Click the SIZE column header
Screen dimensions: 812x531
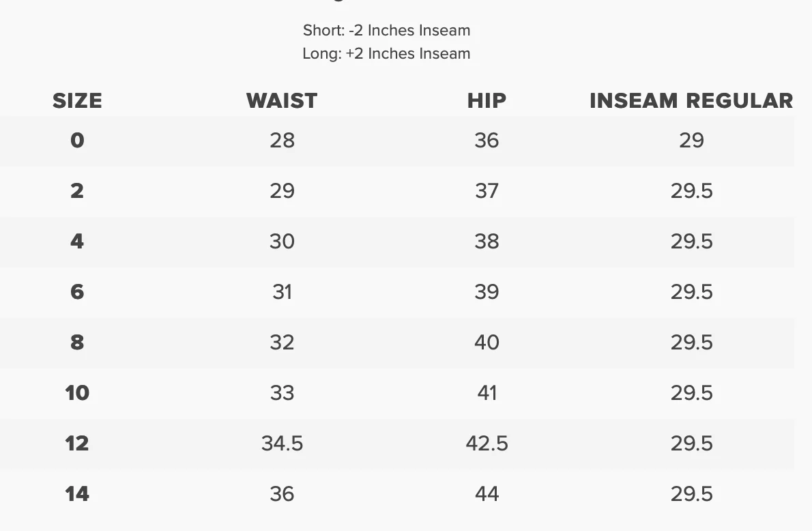77,101
